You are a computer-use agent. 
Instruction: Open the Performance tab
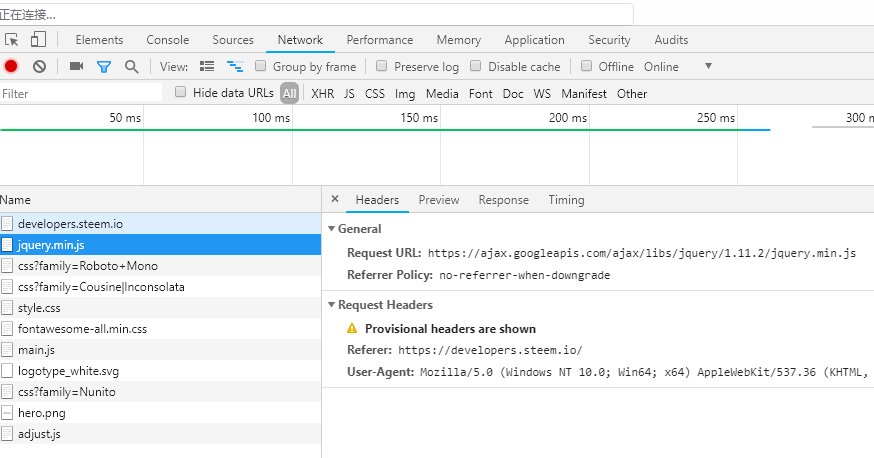click(380, 40)
